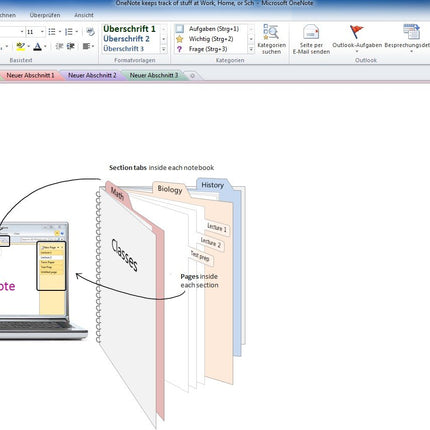Click the numbered list icon

point(69,32)
